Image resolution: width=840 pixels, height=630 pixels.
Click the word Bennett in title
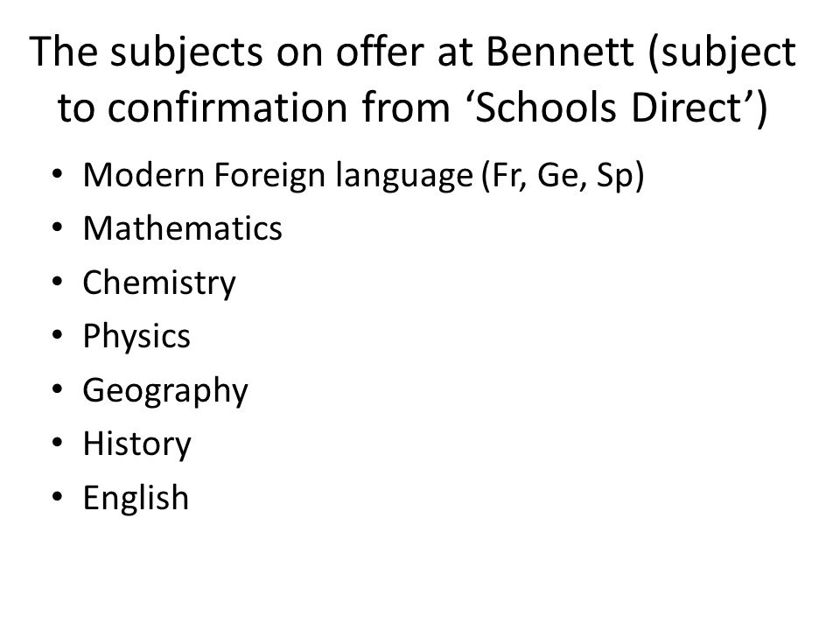pos(560,52)
